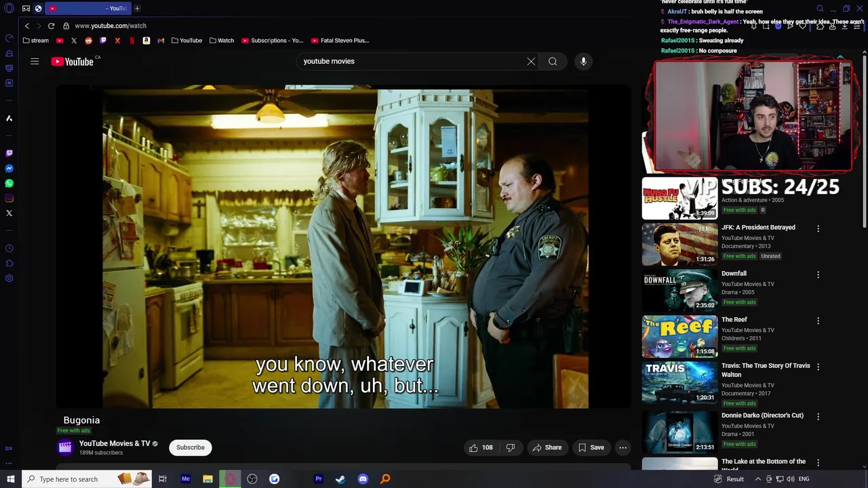The image size is (868, 488).
Task: Play JFK: A President Betrayed thumbnail
Action: coord(679,245)
